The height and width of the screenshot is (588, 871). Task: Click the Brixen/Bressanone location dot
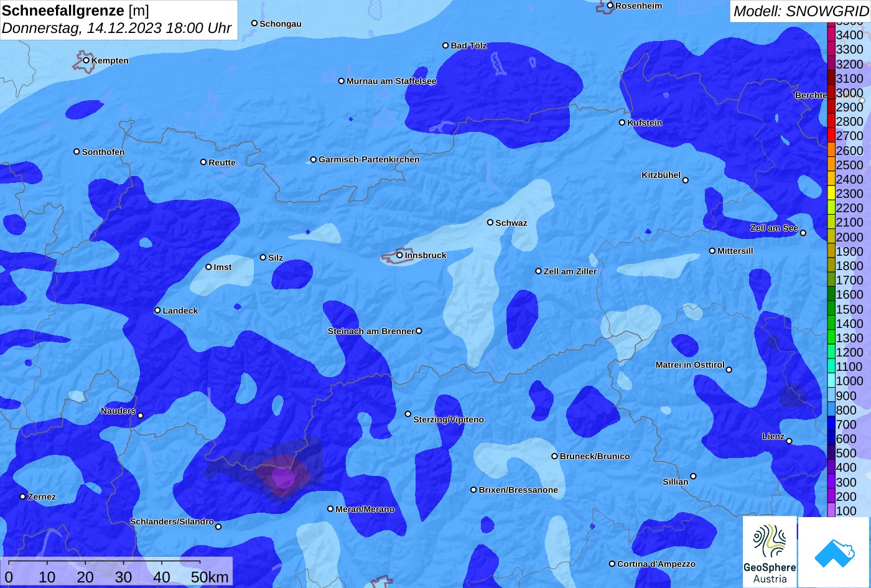tap(473, 490)
